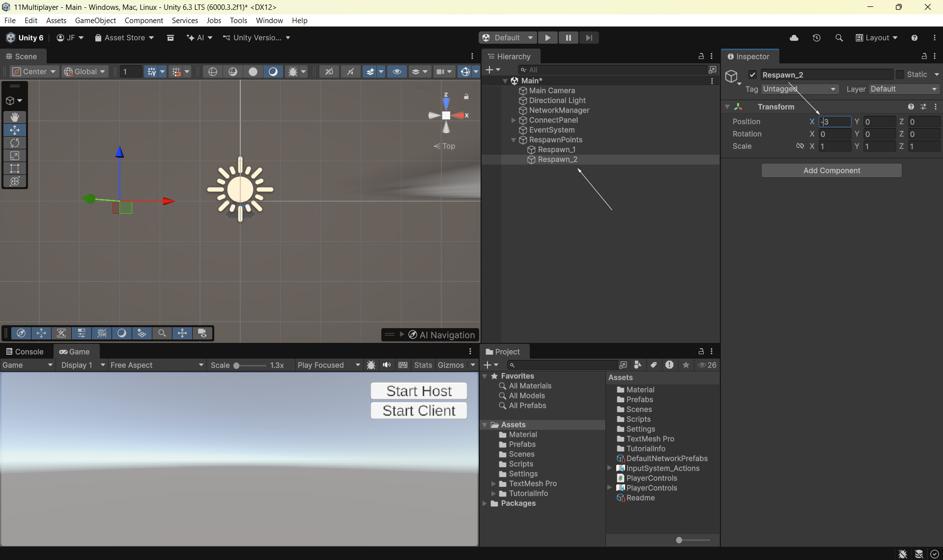
Task: Toggle the Respawn_2 active checkbox
Action: click(x=752, y=75)
